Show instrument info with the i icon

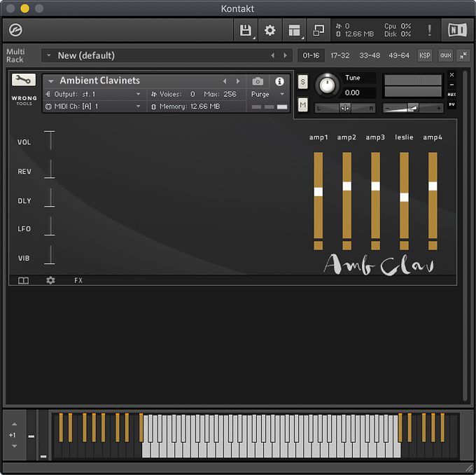tap(279, 81)
